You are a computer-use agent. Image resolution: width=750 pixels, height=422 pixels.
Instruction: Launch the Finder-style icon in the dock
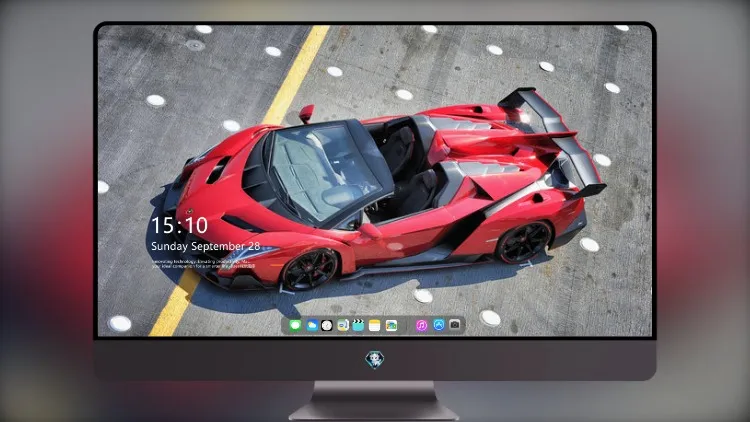(x=343, y=325)
